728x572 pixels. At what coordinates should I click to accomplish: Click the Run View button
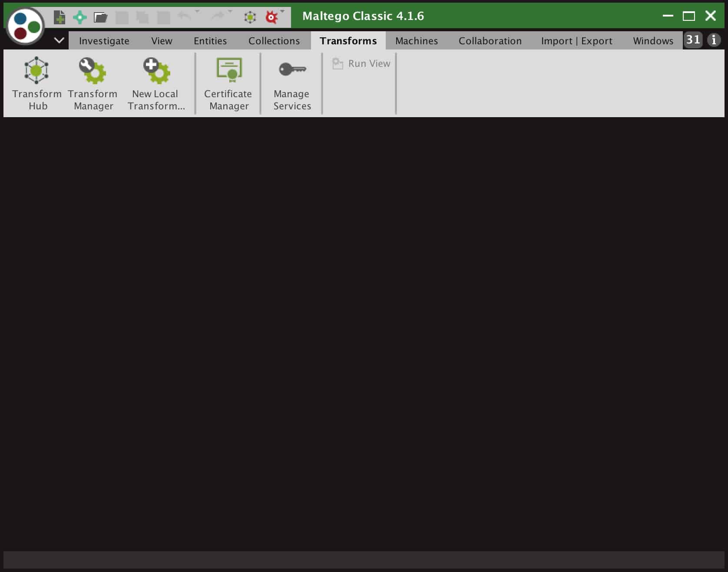[361, 64]
